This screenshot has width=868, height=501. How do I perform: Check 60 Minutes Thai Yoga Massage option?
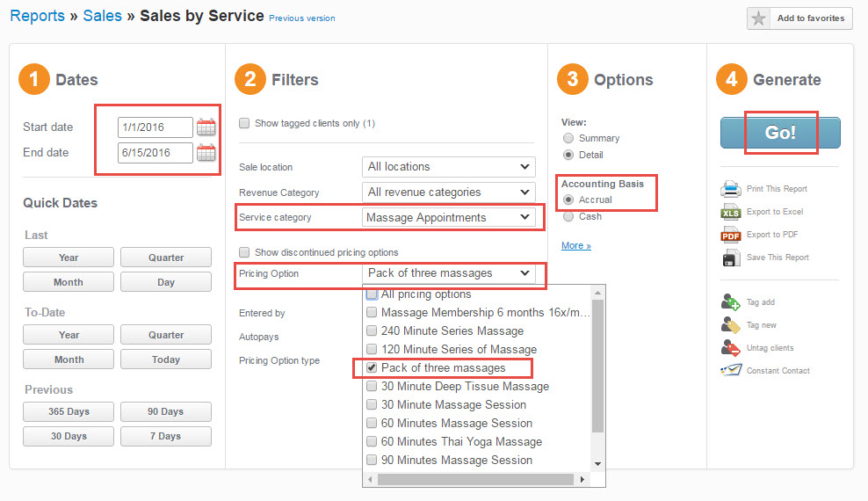[372, 442]
